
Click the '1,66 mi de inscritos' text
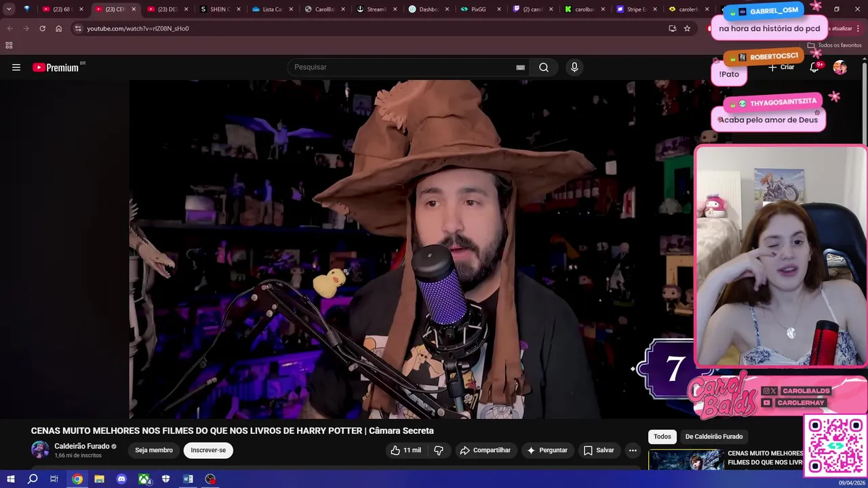(78, 455)
